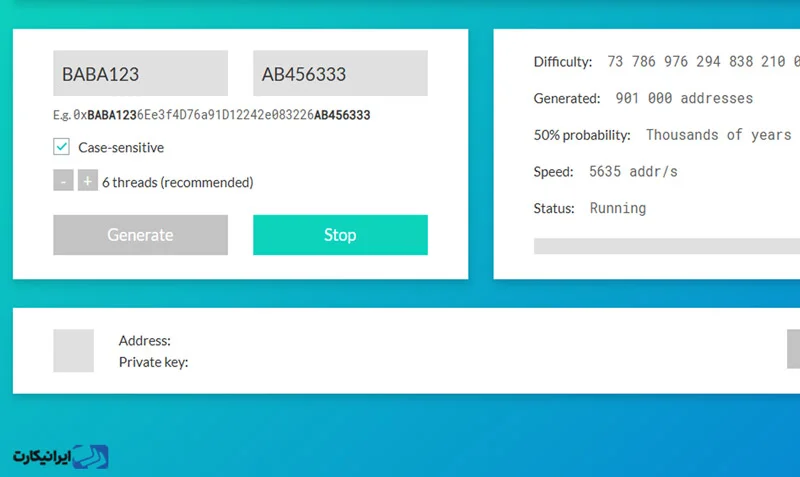Click the Case-sensitive label text
The width and height of the screenshot is (800, 477).
pos(121,147)
